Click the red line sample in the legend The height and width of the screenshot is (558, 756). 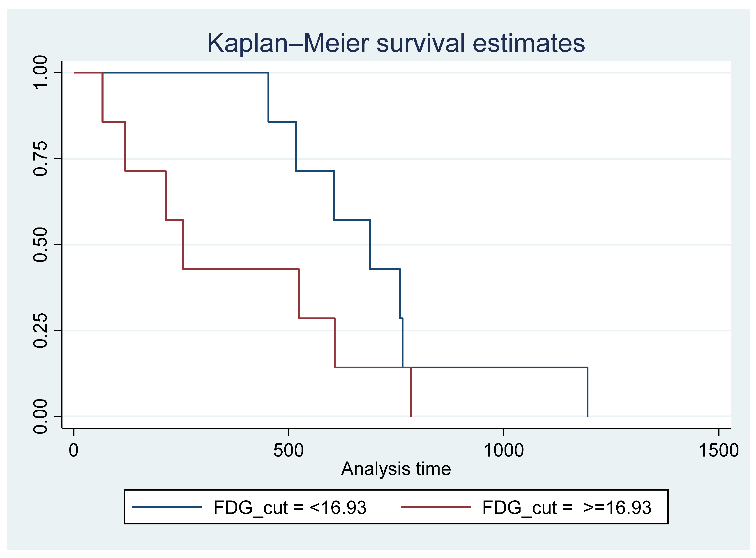tap(436, 507)
